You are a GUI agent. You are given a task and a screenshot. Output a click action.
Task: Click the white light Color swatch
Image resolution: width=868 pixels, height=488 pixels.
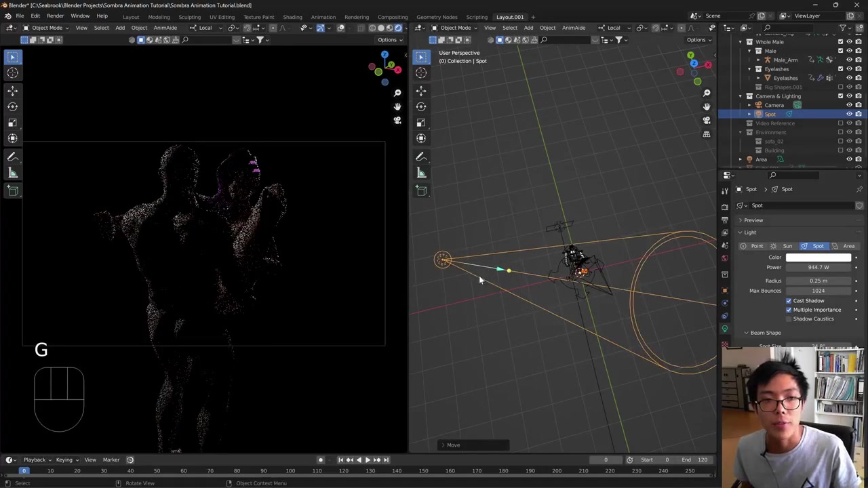coord(818,258)
